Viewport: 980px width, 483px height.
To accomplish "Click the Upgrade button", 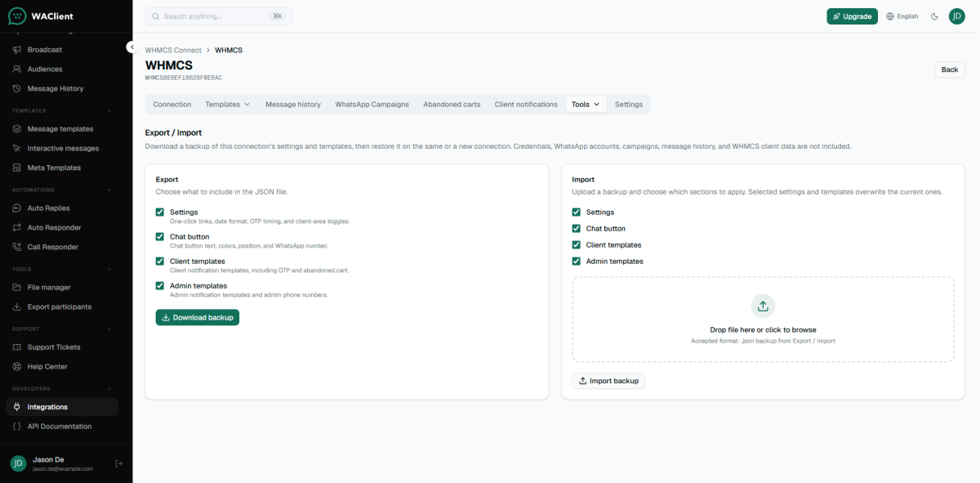I will (x=852, y=16).
